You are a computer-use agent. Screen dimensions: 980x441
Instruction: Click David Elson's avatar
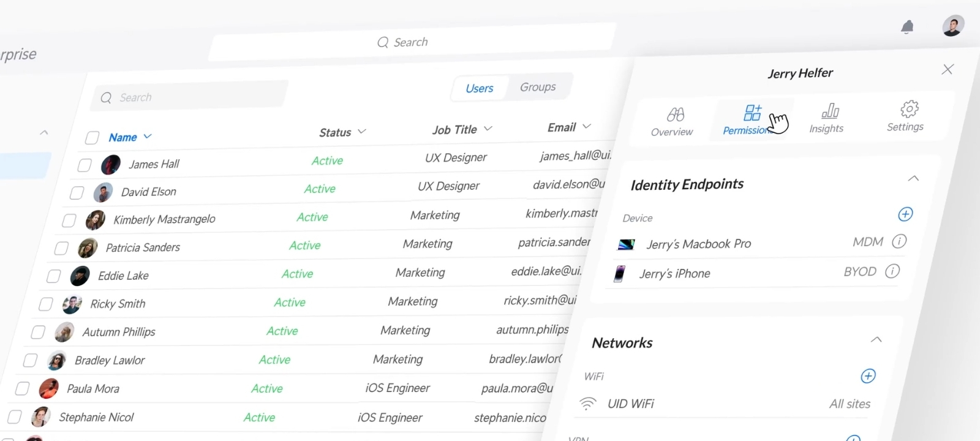point(103,192)
